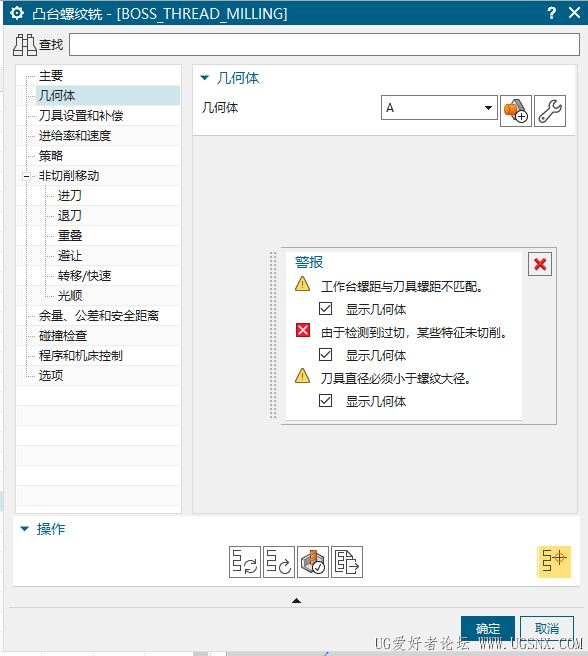Screen dimensions: 588x656
Task: Click the 由于检测到过切 error text
Action: coord(414,333)
